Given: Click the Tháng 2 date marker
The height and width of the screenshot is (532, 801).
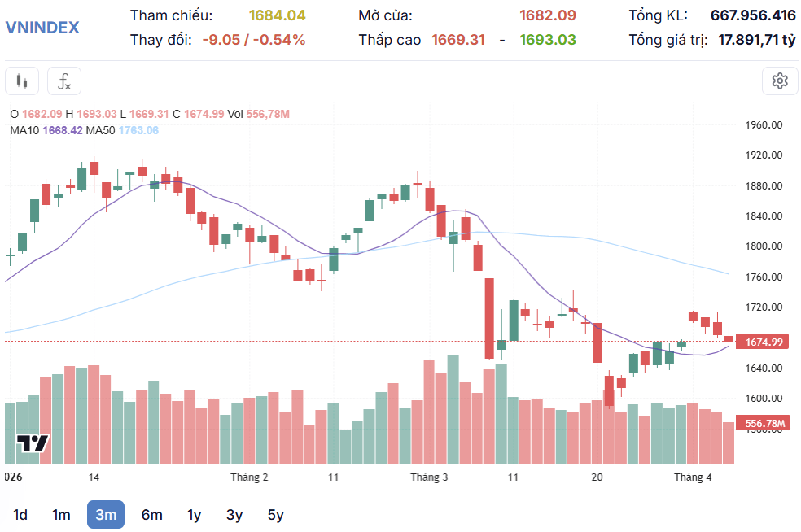Looking at the screenshot, I should tap(249, 477).
